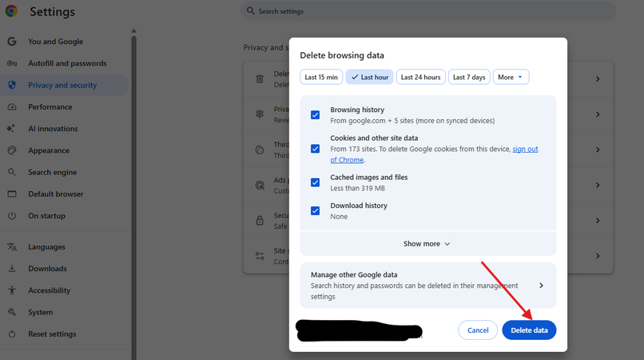Click the Ads privacy icon
644x360 pixels.
coord(260,185)
